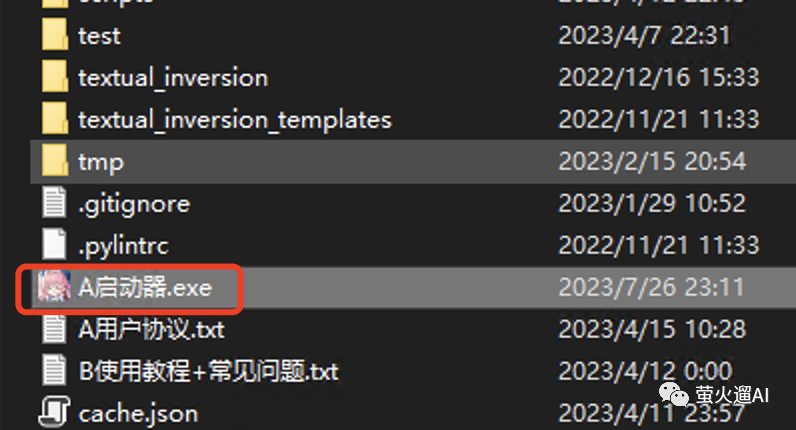This screenshot has height=430, width=796.
Task: Select the A用户协议.txt document icon
Action: click(54, 329)
